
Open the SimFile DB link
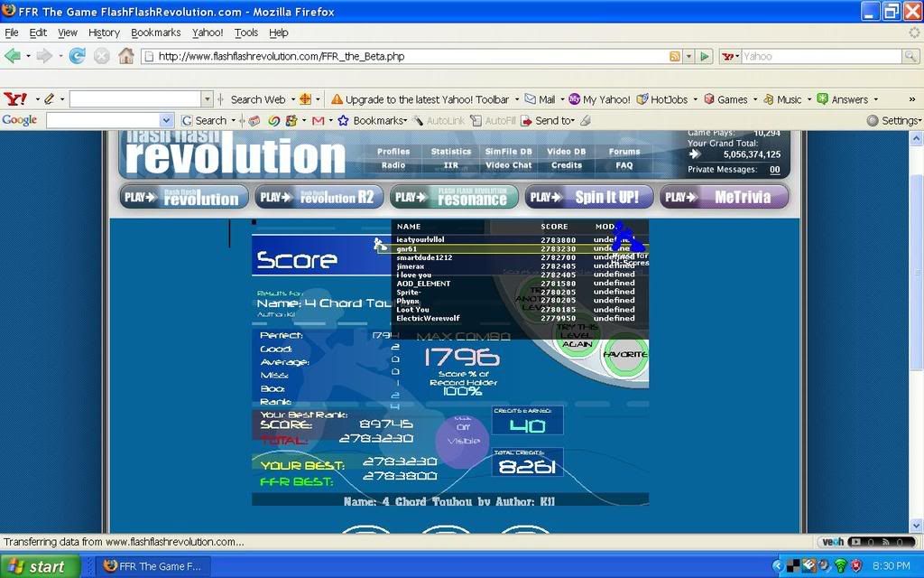[x=508, y=152]
